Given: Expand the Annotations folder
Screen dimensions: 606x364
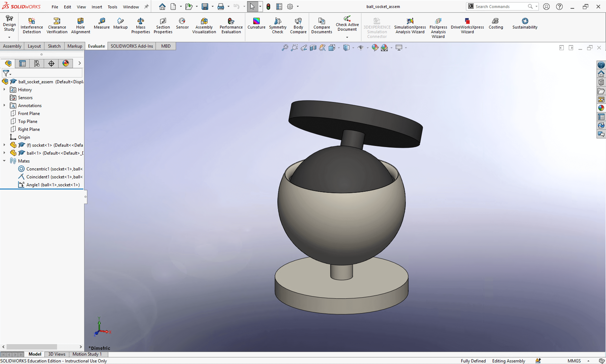Looking at the screenshot, I should point(4,105).
